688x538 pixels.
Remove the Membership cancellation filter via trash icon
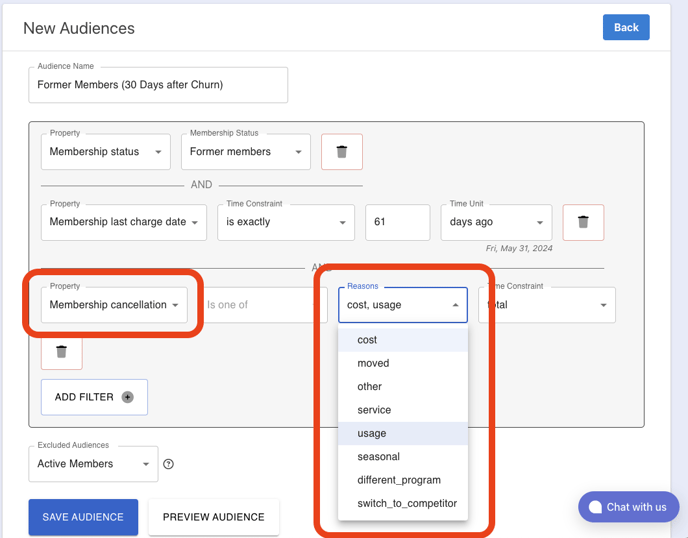coord(61,351)
